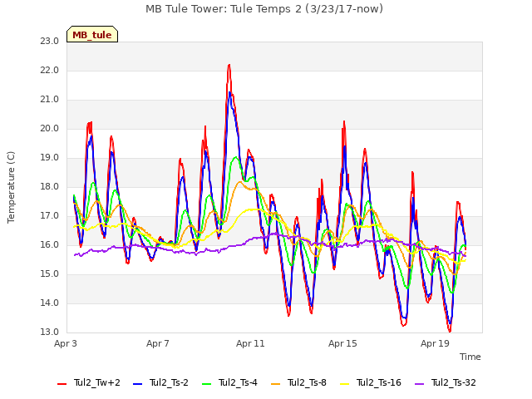Click the 17.0 y-axis value
532x399 pixels.
click(50, 216)
